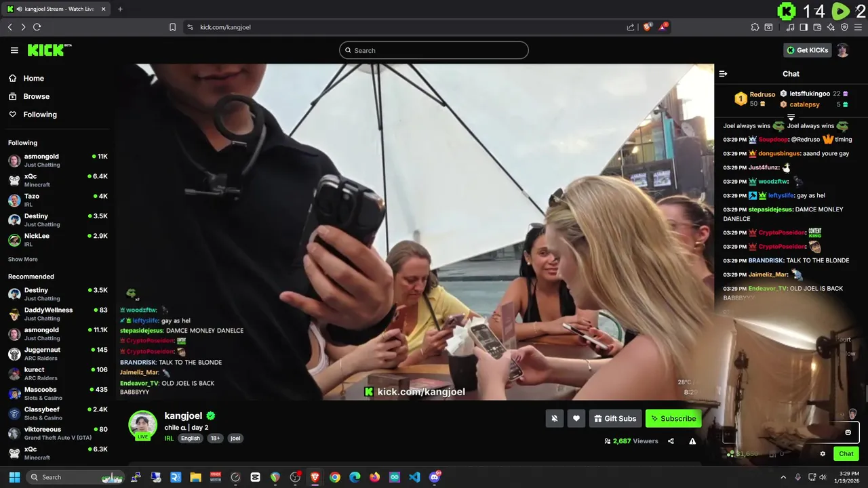
Task: Open Brave Leo AI sparkle icon
Action: pos(831,27)
